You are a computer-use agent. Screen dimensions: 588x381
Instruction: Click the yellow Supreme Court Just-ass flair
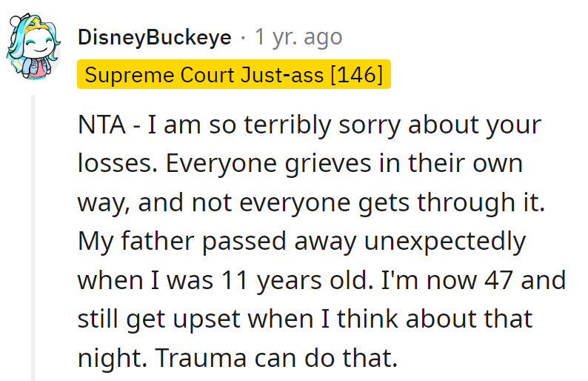[x=233, y=75]
